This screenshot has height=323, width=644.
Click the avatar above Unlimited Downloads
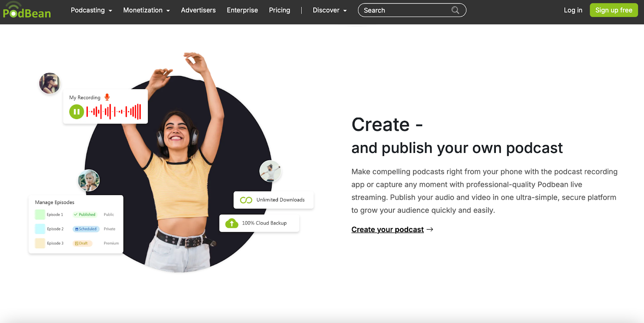point(270,171)
